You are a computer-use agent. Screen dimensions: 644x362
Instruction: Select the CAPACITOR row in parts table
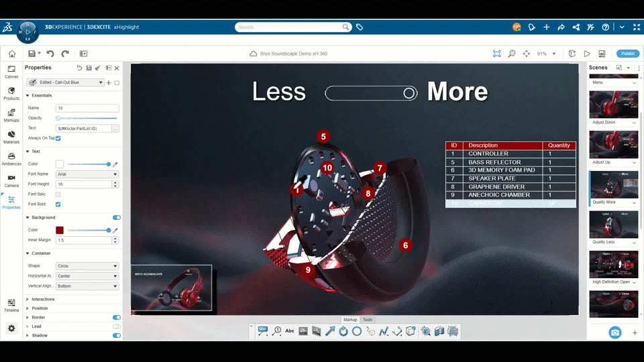tap(511, 203)
